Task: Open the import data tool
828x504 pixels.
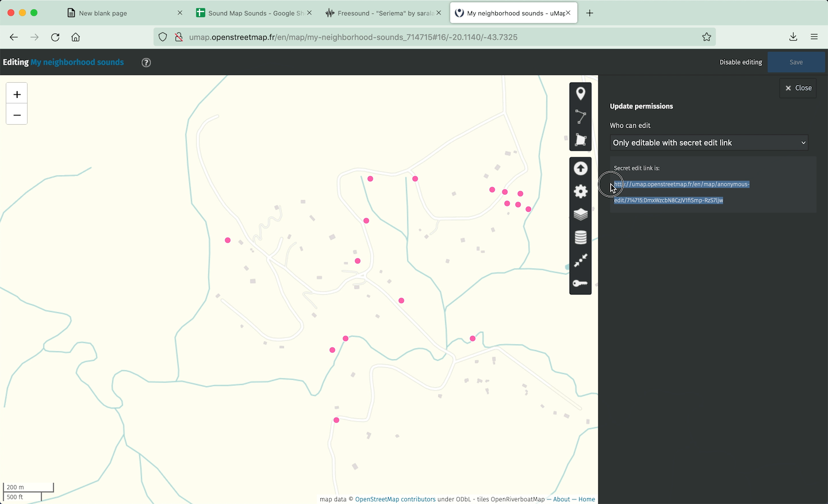Action: tap(580, 168)
